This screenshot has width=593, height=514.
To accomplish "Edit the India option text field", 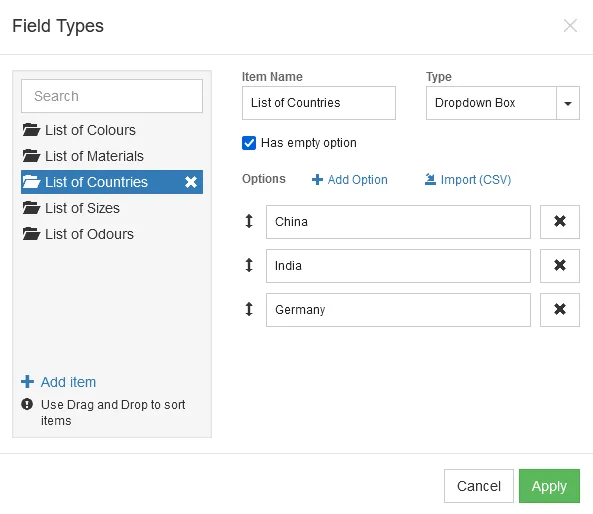I will coord(398,266).
